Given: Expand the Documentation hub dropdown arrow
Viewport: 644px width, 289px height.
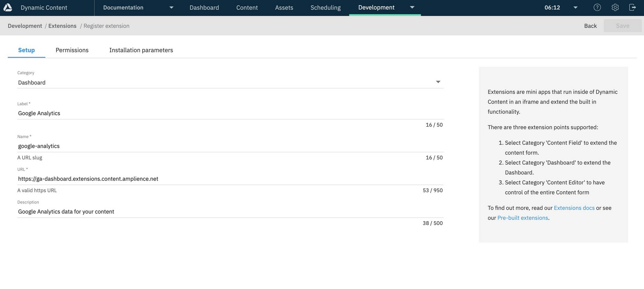Looking at the screenshot, I should [171, 8].
